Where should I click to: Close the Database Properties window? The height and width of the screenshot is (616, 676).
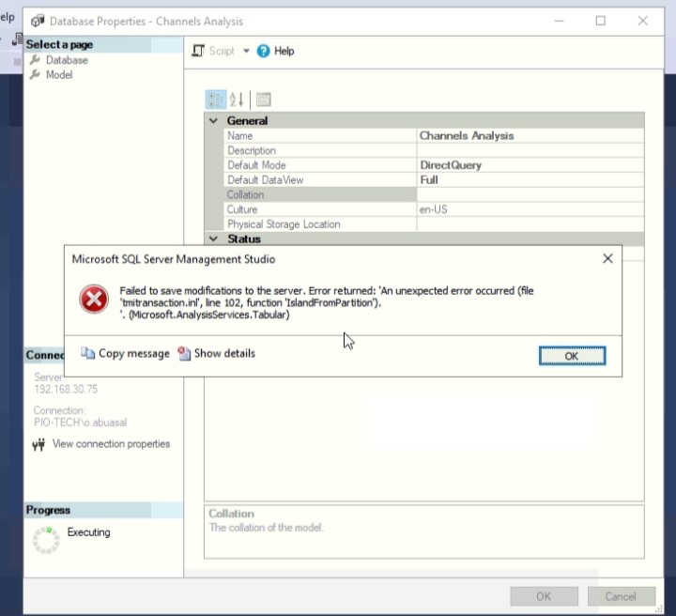point(643,21)
